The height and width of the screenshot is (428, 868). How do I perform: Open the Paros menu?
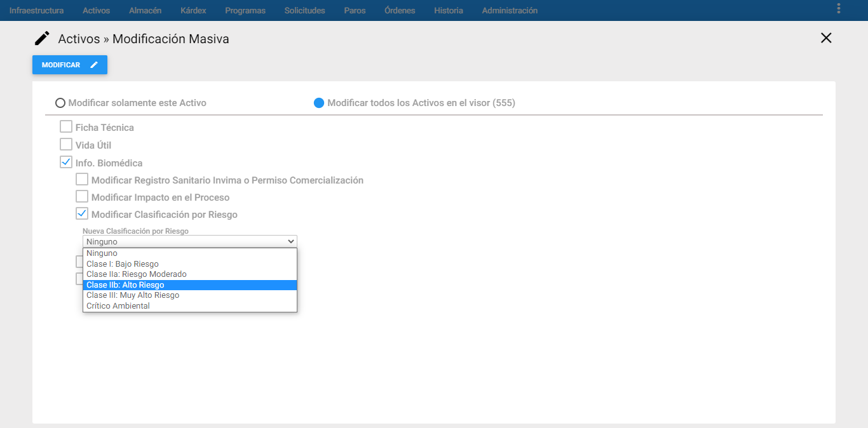tap(355, 10)
